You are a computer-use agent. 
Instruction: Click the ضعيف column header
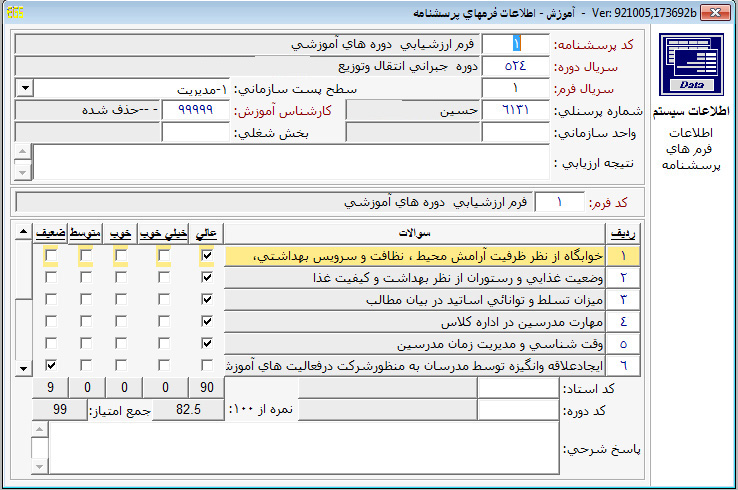pyautogui.click(x=50, y=233)
